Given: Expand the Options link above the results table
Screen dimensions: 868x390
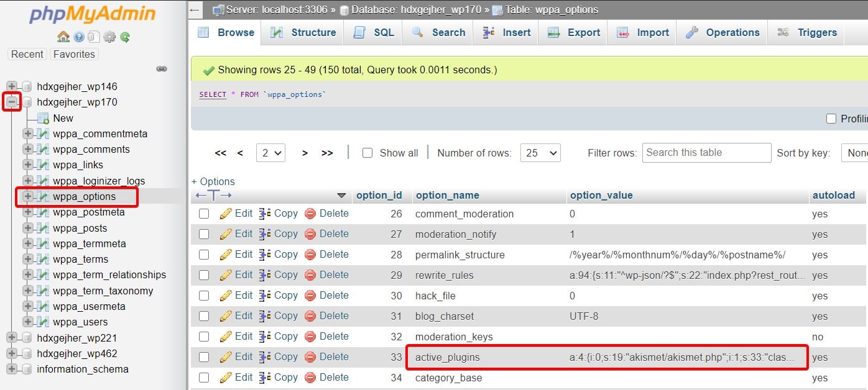Looking at the screenshot, I should pyautogui.click(x=213, y=181).
